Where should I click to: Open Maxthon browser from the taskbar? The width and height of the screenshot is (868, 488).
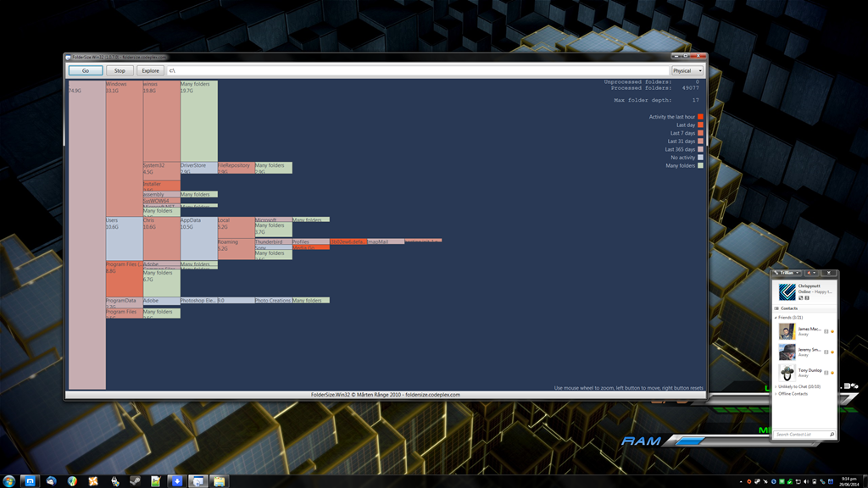(x=31, y=480)
